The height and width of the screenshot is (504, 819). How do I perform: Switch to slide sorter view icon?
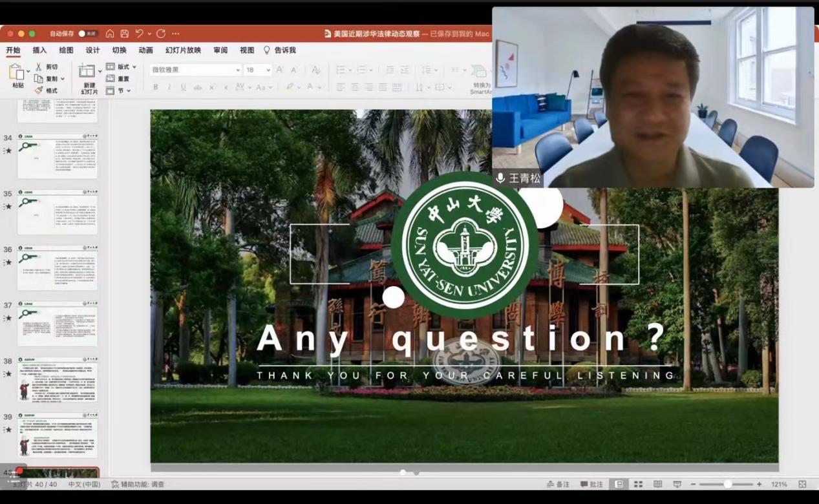pyautogui.click(x=638, y=484)
